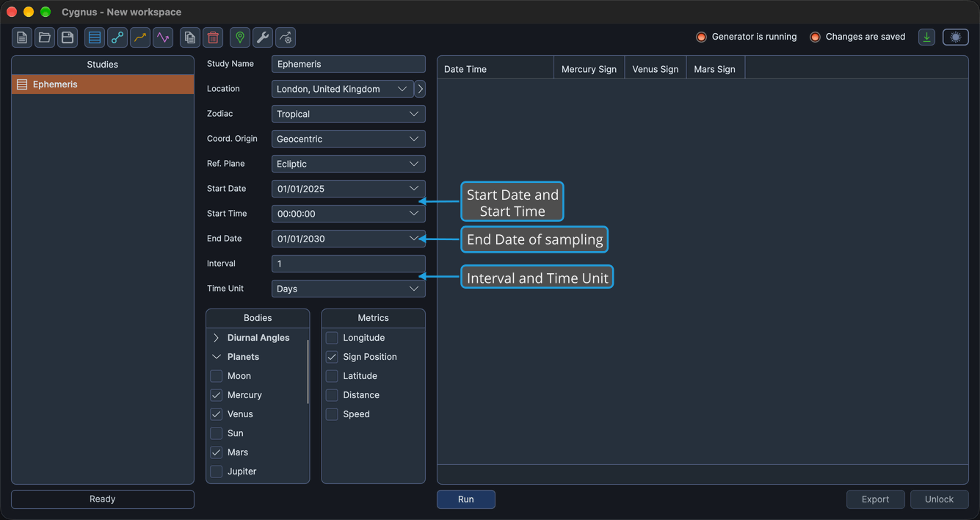The height and width of the screenshot is (520, 980).
Task: Save the workspace using the floppy disk icon
Action: tap(68, 37)
